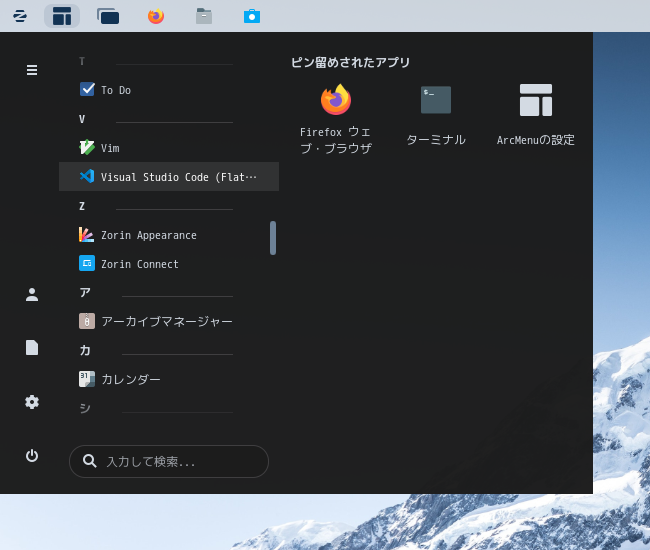Screen dimensions: 650x550
Task: Click the ア section header
Action: pos(85,293)
